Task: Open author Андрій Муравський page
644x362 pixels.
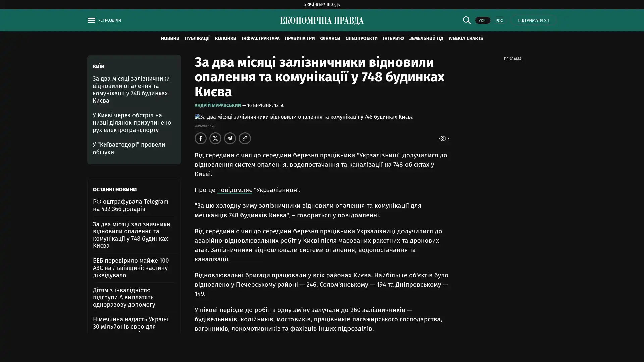Action: 217,106
